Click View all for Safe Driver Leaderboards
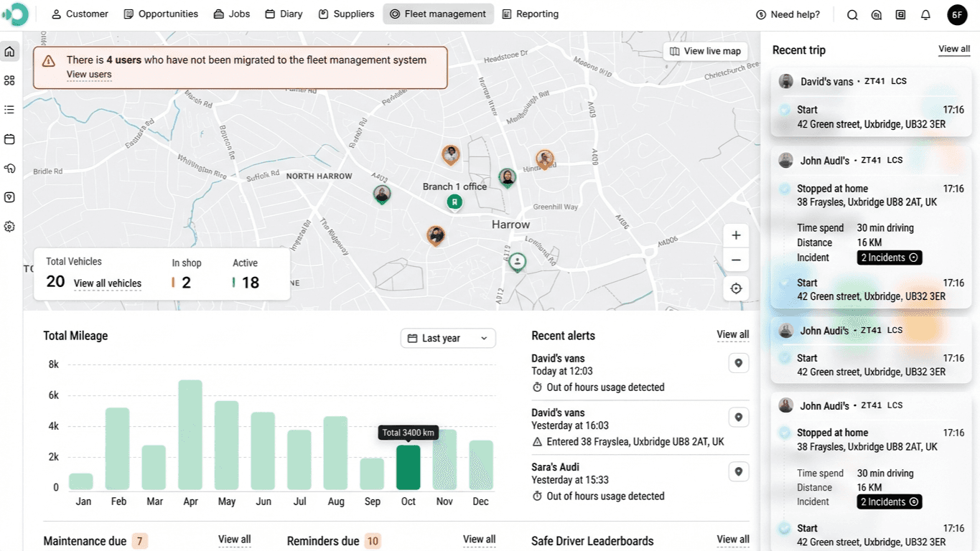The height and width of the screenshot is (551, 980). pyautogui.click(x=733, y=540)
